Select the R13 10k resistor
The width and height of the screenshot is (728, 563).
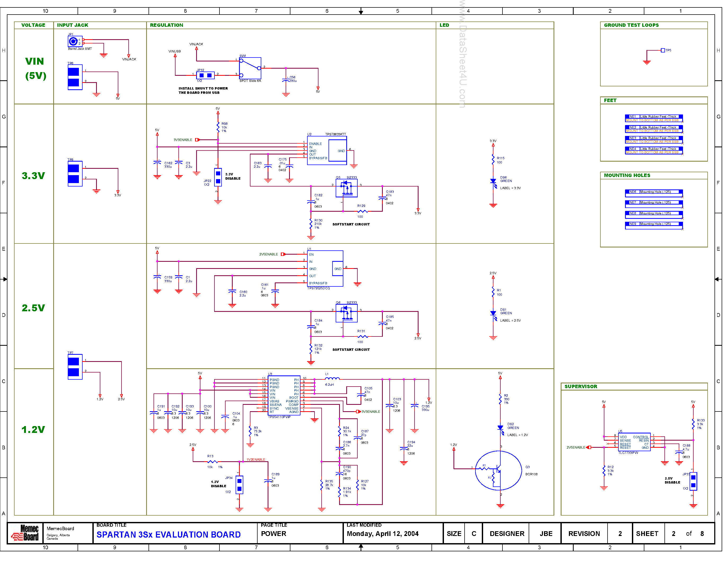(212, 462)
